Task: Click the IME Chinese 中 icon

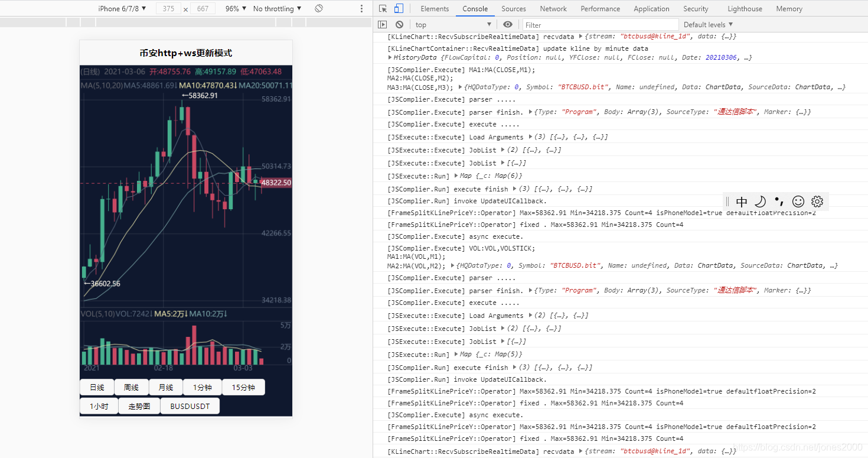Action: tap(742, 202)
